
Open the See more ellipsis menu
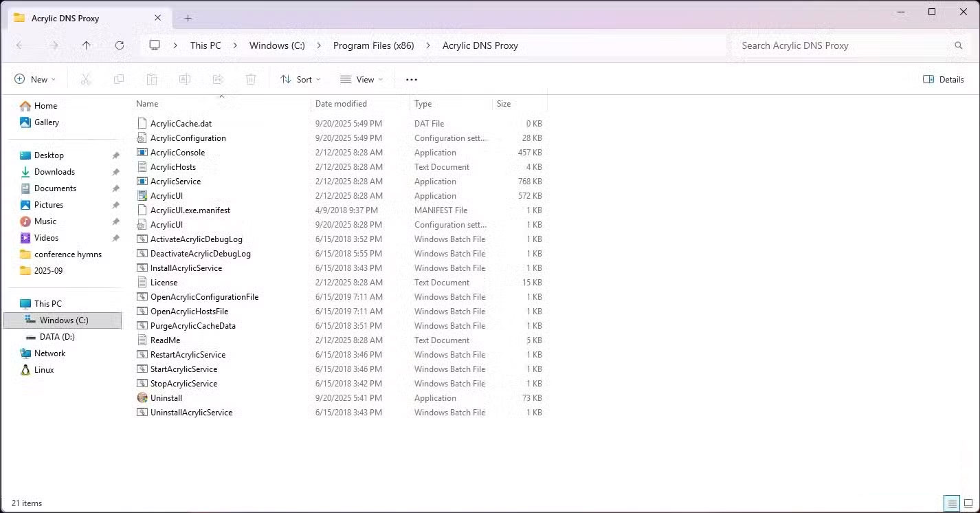[411, 79]
